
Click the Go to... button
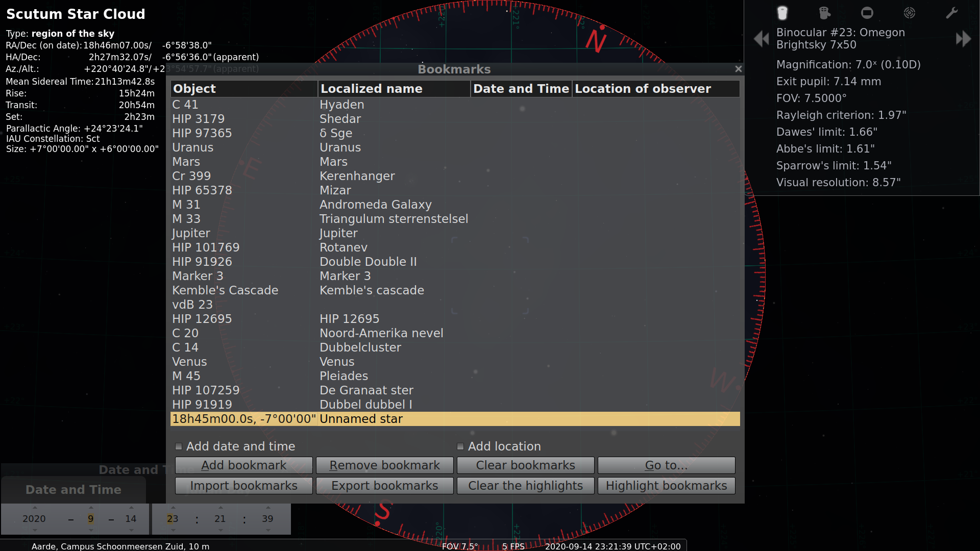[667, 465]
